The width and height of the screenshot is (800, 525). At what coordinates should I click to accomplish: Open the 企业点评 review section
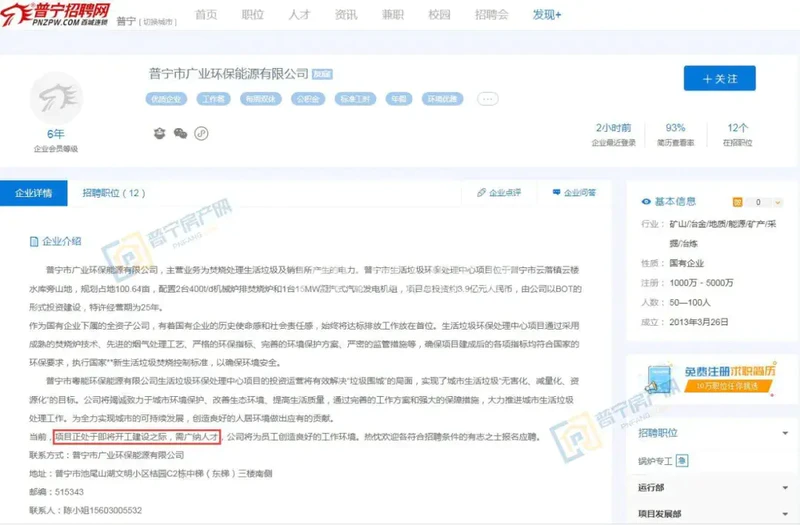pos(499,192)
